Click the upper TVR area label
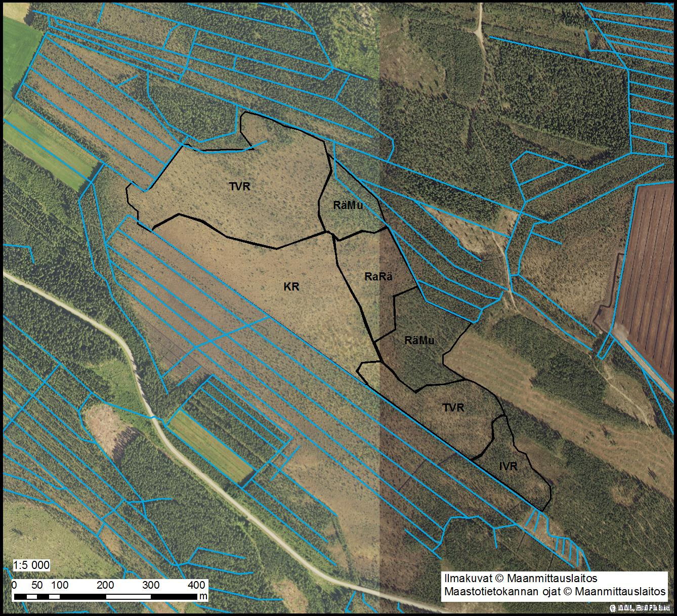Image resolution: width=677 pixels, height=616 pixels. 240,186
